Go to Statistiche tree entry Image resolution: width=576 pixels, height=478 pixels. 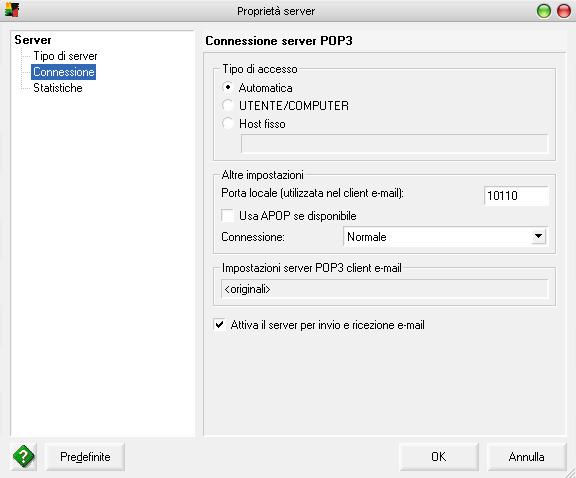click(x=58, y=88)
